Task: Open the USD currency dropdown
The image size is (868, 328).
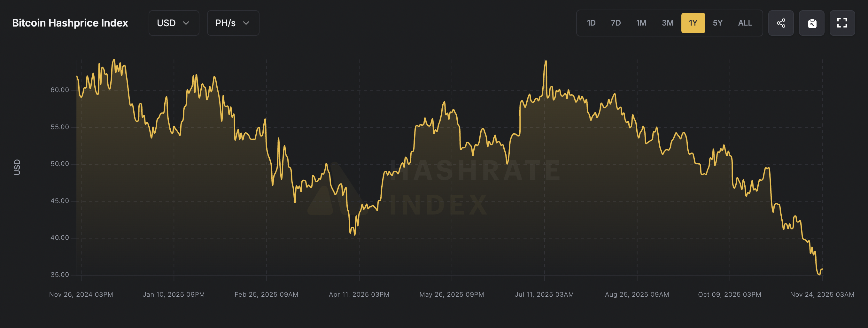Action: [x=174, y=23]
